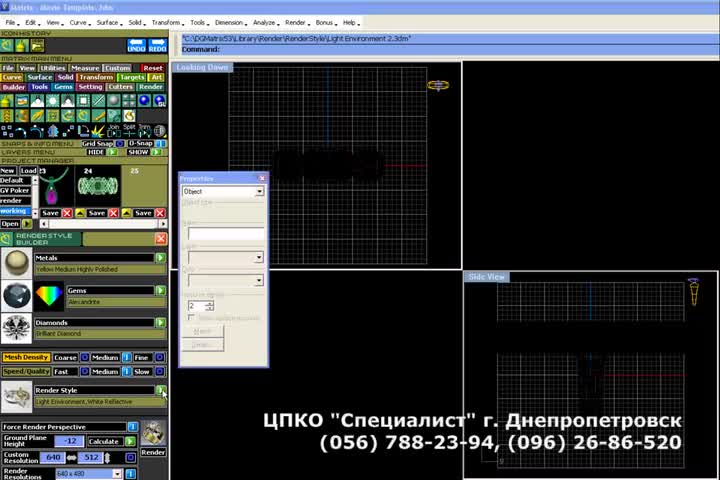The image size is (720, 480).
Task: Select Coarse mesh density
Action: tap(84, 357)
